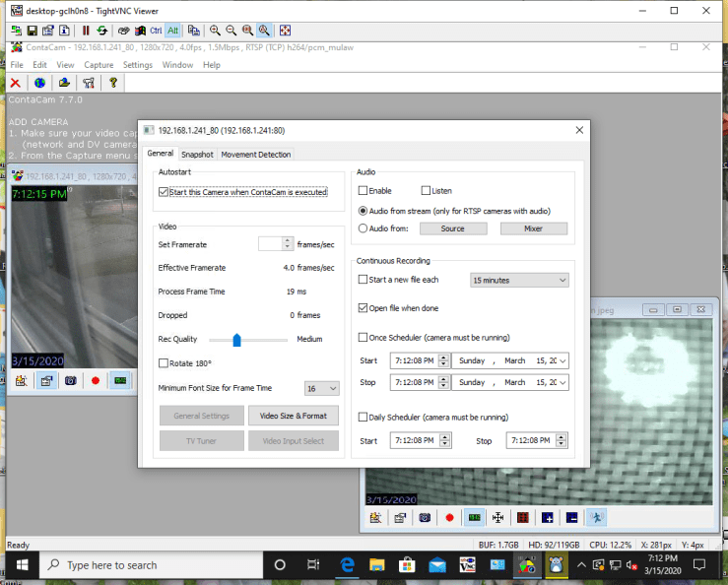Viewport: 728px width, 585px height.
Task: Click the red X icon in ContaCam toolbar
Action: pyautogui.click(x=15, y=84)
